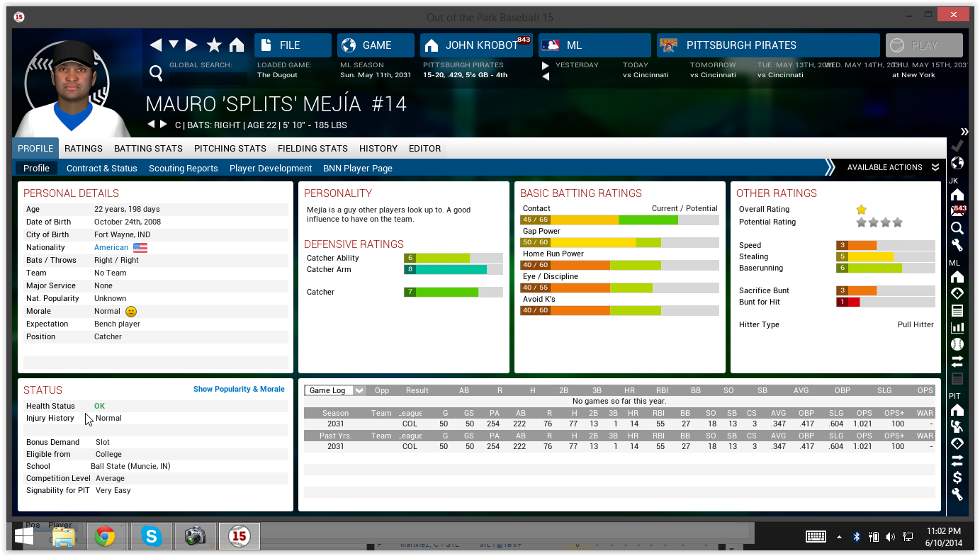Viewport: 980px width, 556px height.
Task: Expand the right sidebar with double chevron
Action: (x=964, y=132)
